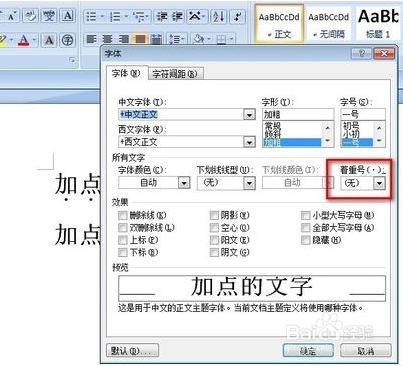403x366 pixels.
Task: Tick the 上标 superscript checkbox
Action: click(x=123, y=240)
